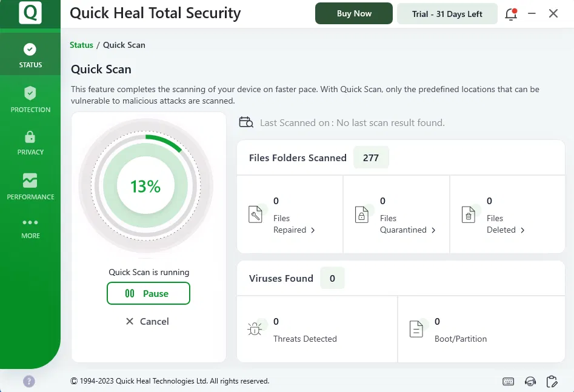574x392 pixels.
Task: Expand the More sidebar menu
Action: 30,228
